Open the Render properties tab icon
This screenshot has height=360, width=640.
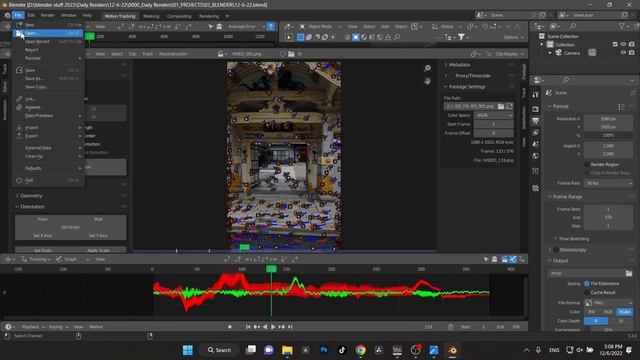click(x=536, y=109)
